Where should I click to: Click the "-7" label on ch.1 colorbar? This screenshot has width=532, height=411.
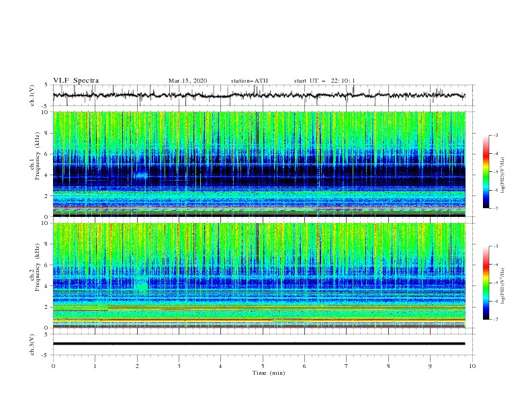click(496, 208)
